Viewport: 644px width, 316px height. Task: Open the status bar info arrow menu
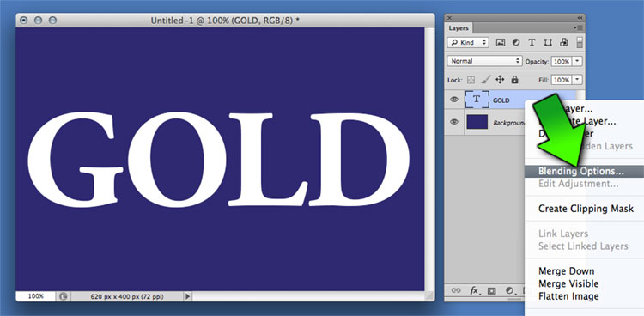click(188, 296)
